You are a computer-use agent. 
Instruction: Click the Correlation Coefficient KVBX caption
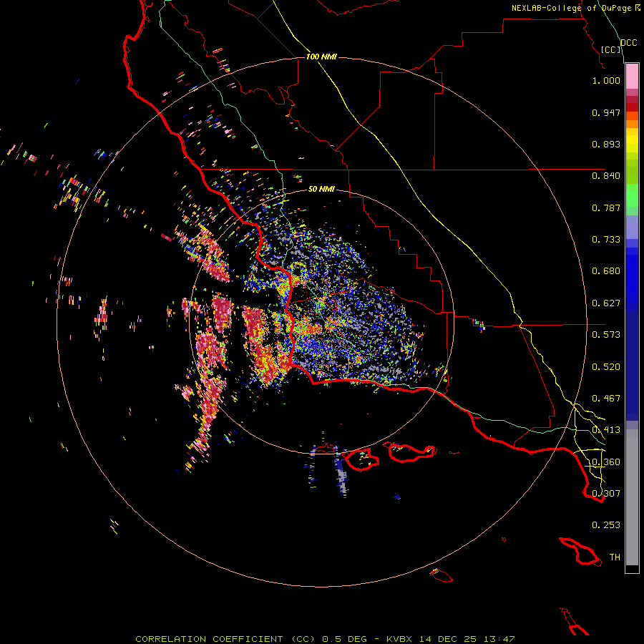point(325,639)
